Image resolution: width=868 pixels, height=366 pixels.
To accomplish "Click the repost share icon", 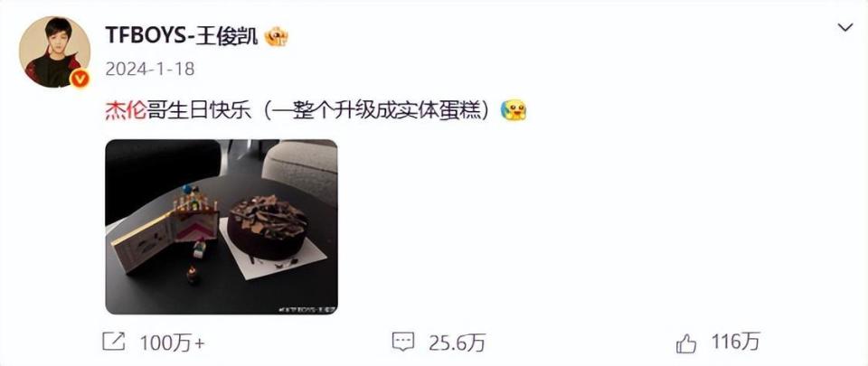I will (114, 343).
